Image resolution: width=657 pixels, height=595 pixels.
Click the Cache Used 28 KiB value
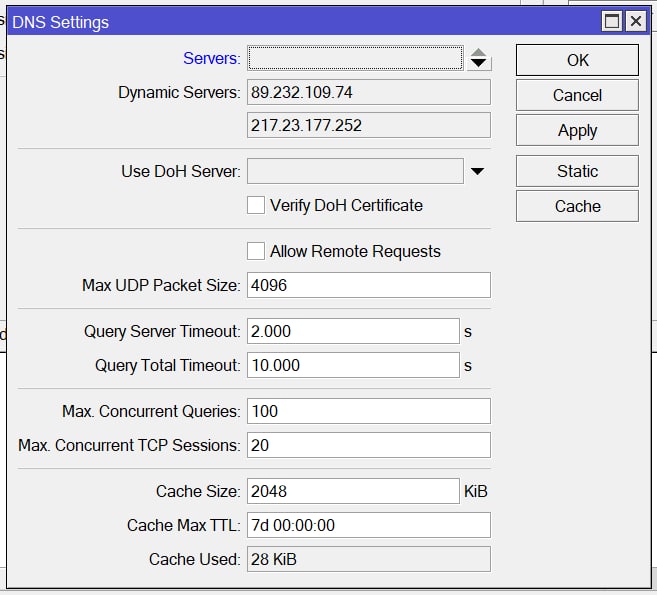click(369, 559)
